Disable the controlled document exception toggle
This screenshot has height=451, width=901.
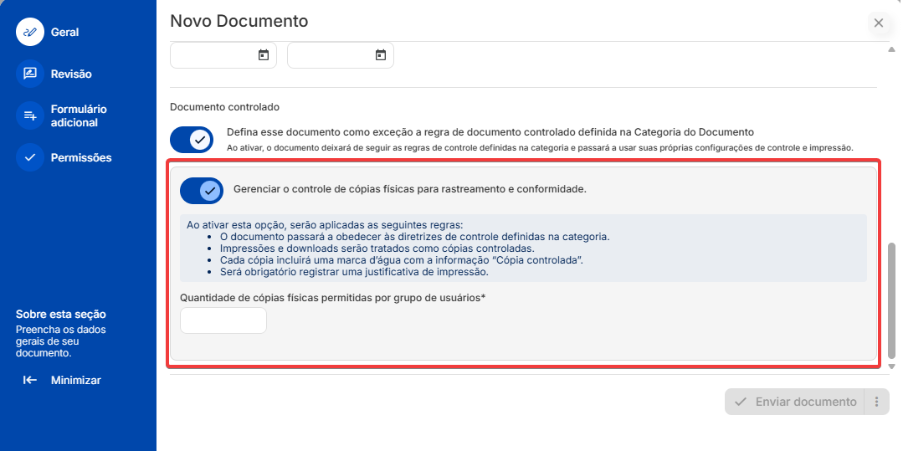[192, 140]
